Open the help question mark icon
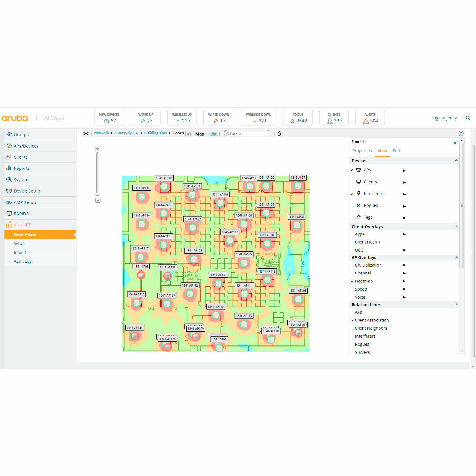This screenshot has height=476, width=476. [461, 134]
